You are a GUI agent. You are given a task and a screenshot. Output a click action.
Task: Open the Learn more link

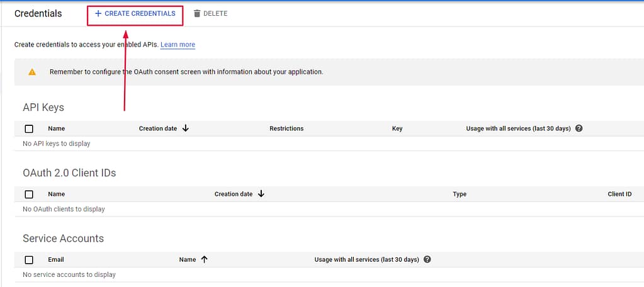pyautogui.click(x=178, y=45)
